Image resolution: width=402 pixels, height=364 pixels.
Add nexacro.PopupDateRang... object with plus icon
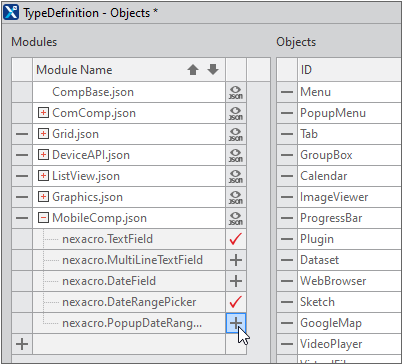coord(236,323)
